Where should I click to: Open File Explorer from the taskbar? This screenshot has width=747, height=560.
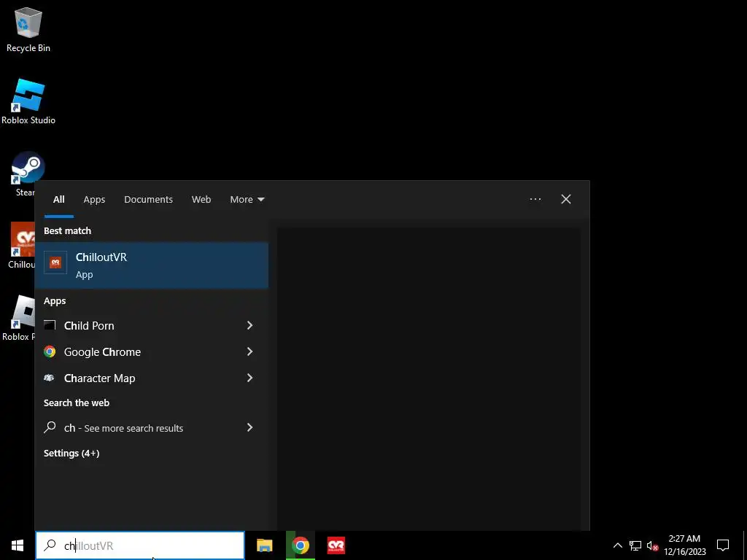264,545
